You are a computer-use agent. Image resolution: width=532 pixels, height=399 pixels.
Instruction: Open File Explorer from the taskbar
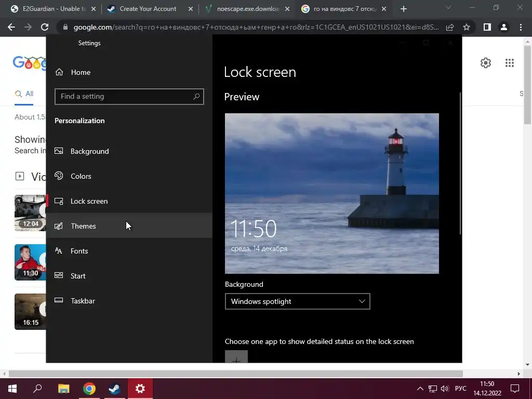[63, 389]
